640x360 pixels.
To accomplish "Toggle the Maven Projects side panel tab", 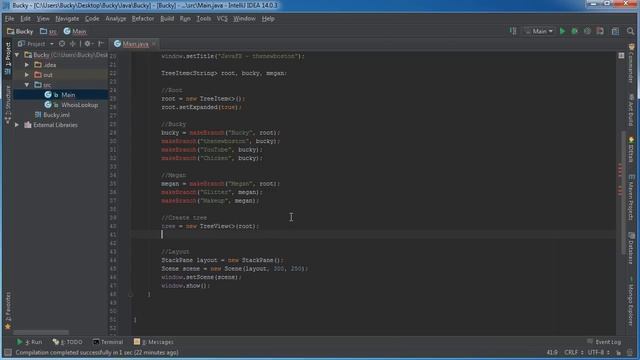I will 631,198.
